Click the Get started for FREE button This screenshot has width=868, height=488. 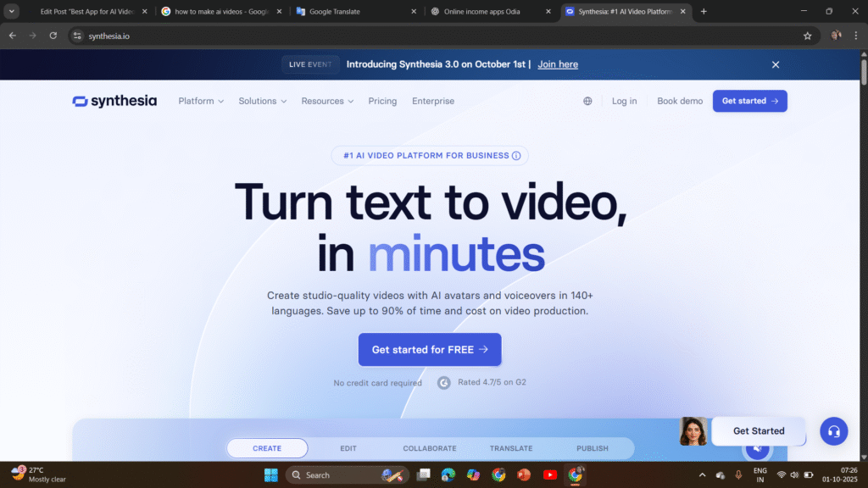coord(430,349)
